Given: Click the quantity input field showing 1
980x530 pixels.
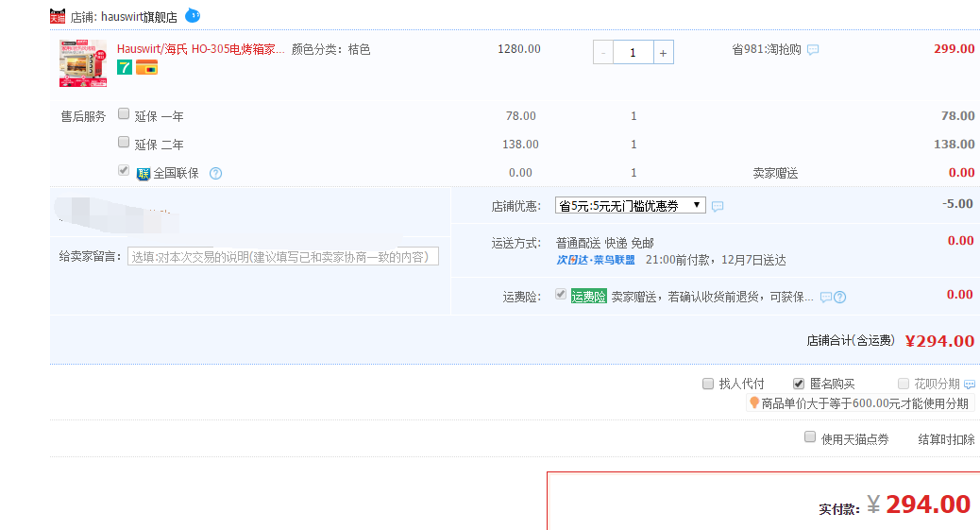Looking at the screenshot, I should click(634, 53).
